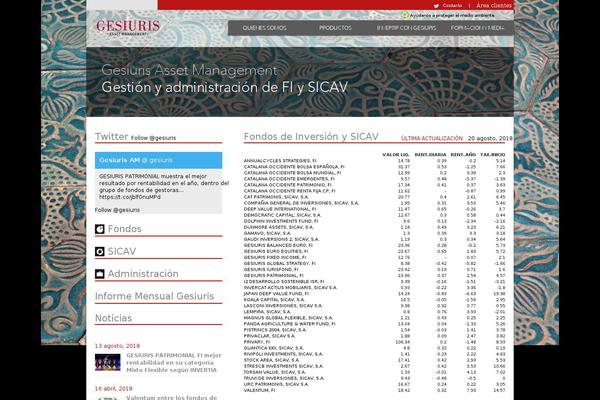Open the Área clientes link

pos(494,5)
